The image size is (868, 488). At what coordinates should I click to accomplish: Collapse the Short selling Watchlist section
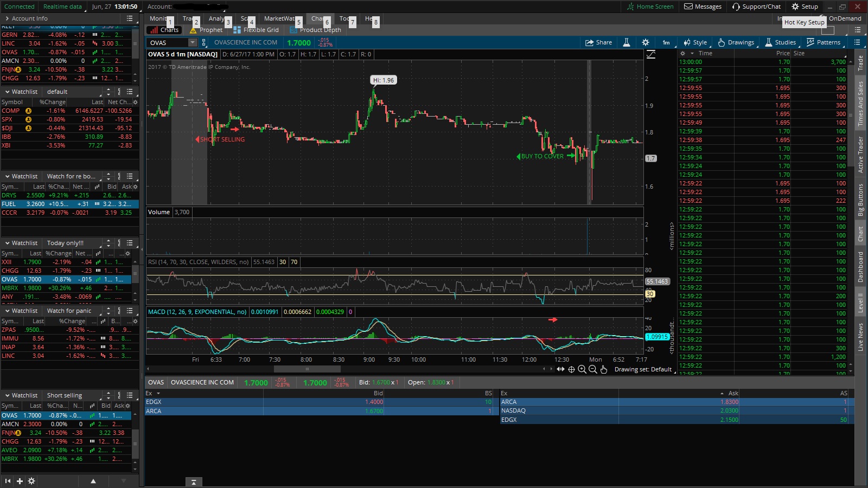tap(8, 395)
